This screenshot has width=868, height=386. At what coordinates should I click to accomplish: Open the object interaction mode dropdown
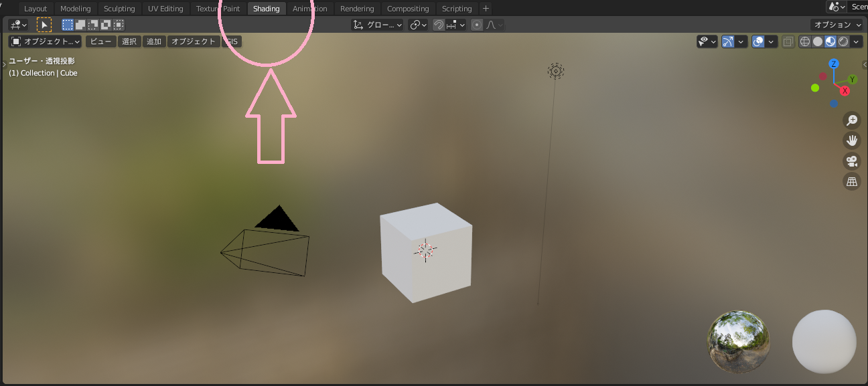44,41
